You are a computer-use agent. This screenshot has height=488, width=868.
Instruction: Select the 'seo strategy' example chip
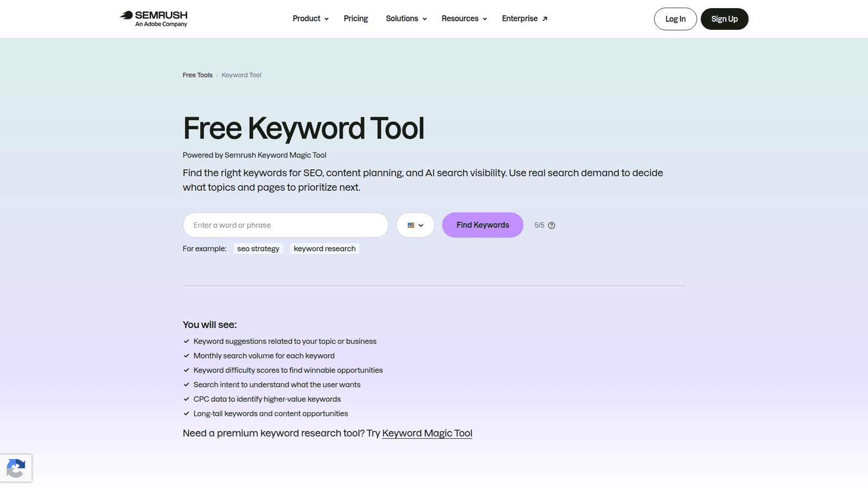(x=258, y=248)
